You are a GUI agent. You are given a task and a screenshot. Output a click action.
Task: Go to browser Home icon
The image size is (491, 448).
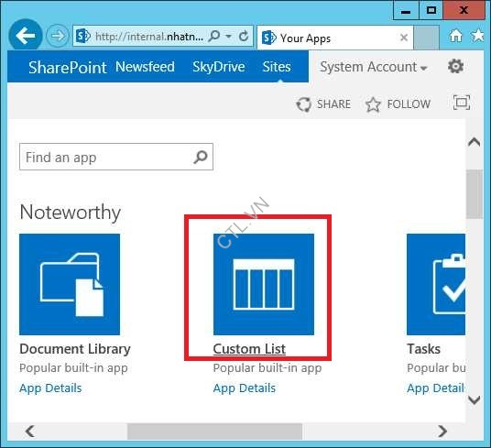[x=455, y=36]
